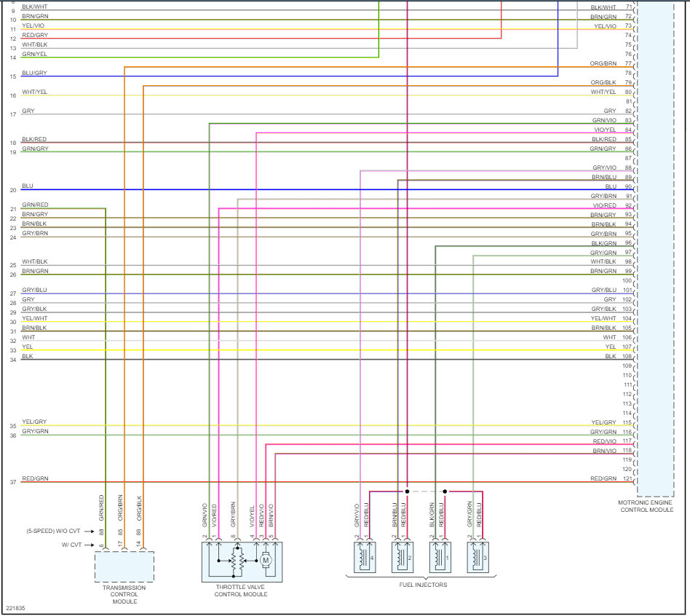Screen dimensions: 690x616
Task: Click GRY label at left terminal 17
Action: [28, 111]
